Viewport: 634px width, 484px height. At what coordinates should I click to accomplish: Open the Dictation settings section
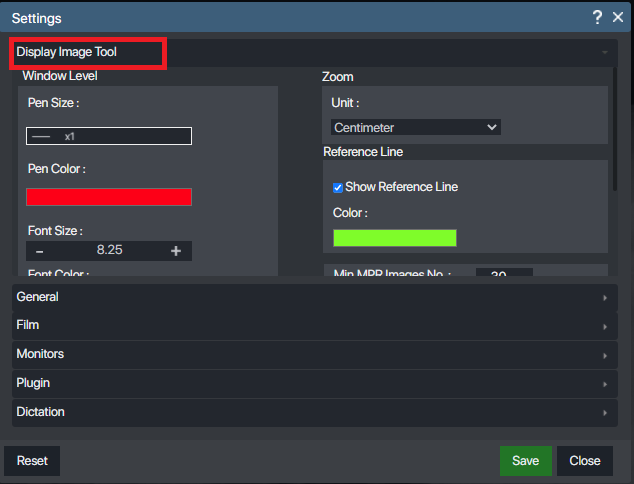(310, 412)
